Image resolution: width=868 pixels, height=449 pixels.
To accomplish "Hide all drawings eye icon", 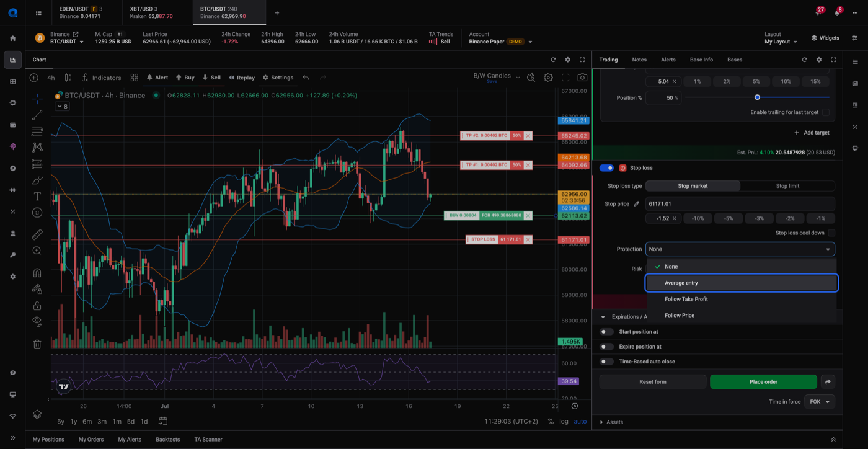I will click(x=37, y=321).
